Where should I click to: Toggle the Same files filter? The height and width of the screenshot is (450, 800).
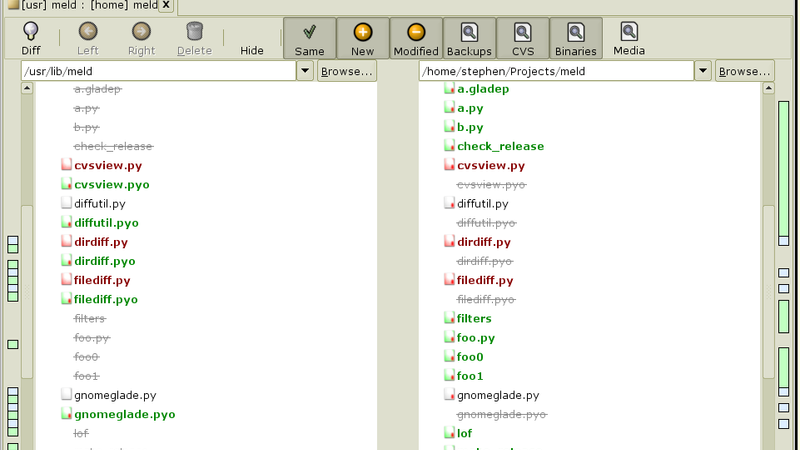[x=309, y=39]
